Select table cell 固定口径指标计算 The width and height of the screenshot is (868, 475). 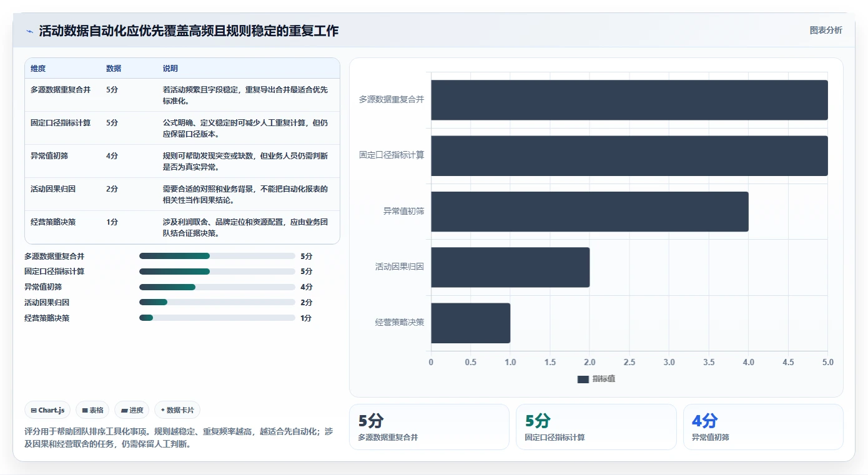[61, 122]
